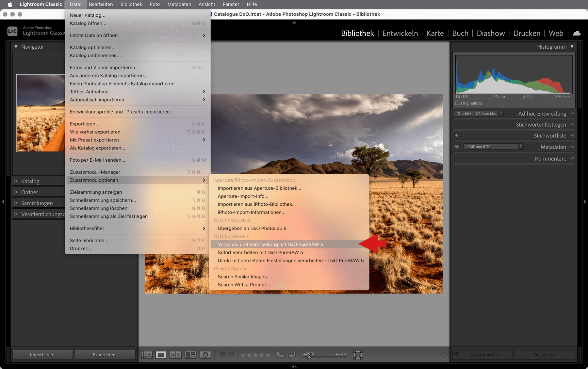Switch to Grid view in toolbar
This screenshot has height=369, width=588.
[147, 355]
